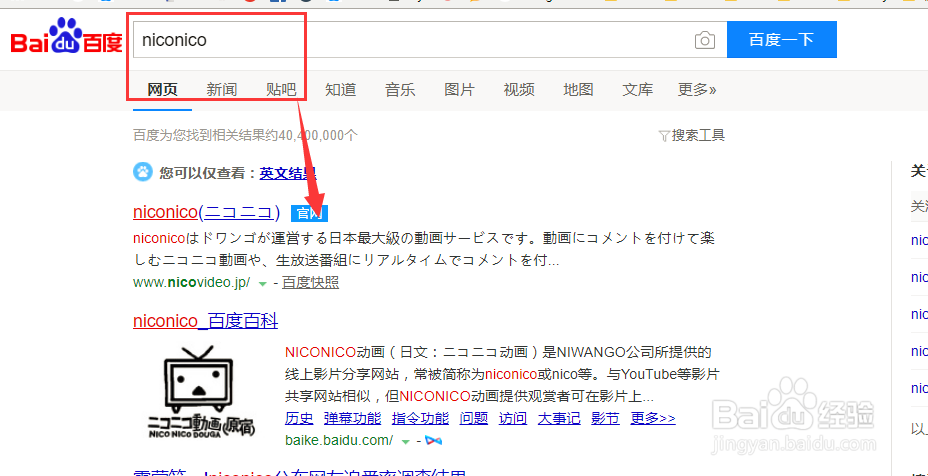Click the www.nicovideo.jp/ URL text
Screen dimensions: 928x476
coord(192,282)
